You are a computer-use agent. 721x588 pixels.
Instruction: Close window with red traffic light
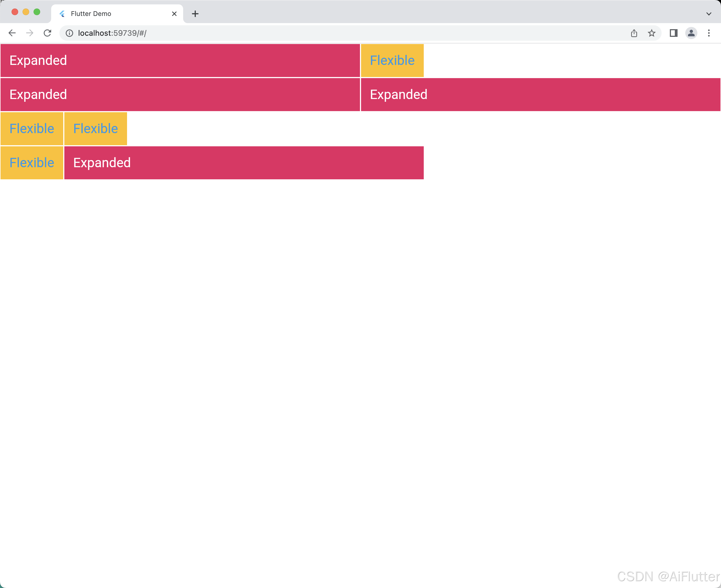pos(15,12)
